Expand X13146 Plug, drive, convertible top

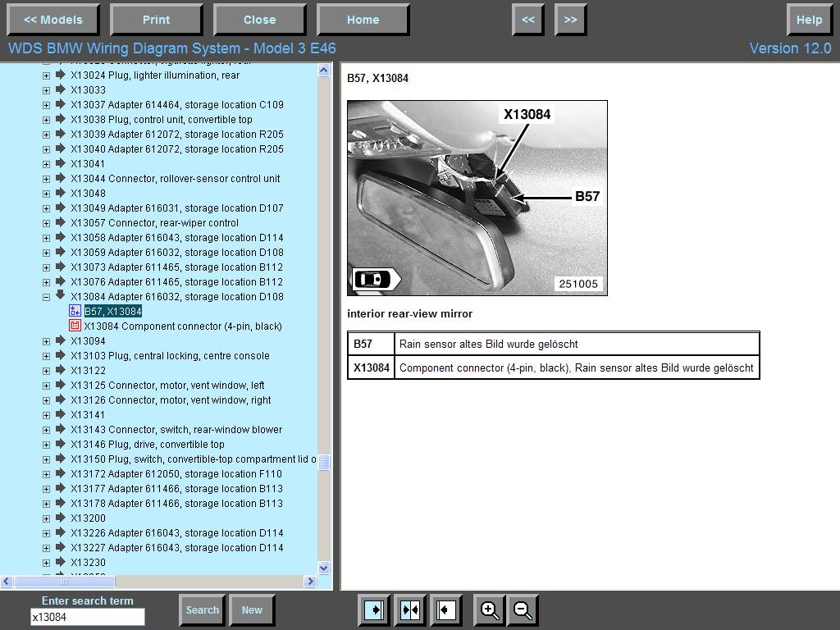(46, 445)
